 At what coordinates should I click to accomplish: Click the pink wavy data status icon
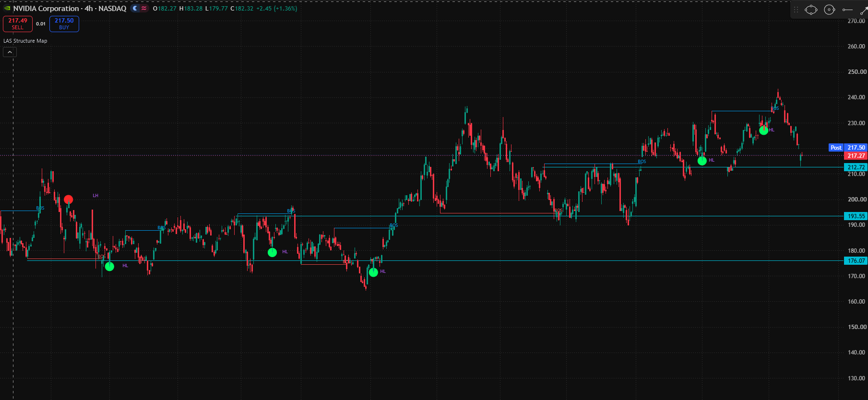(144, 8)
